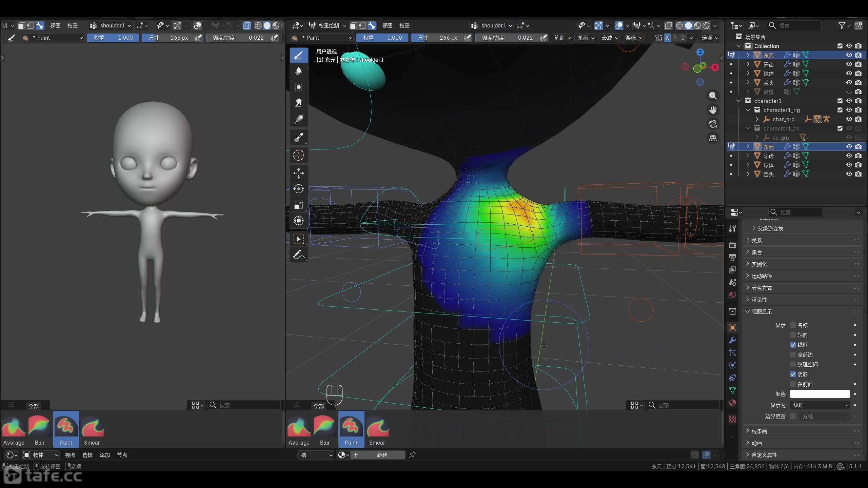Select the Move tool
868x488 pixels.
pos(299,173)
